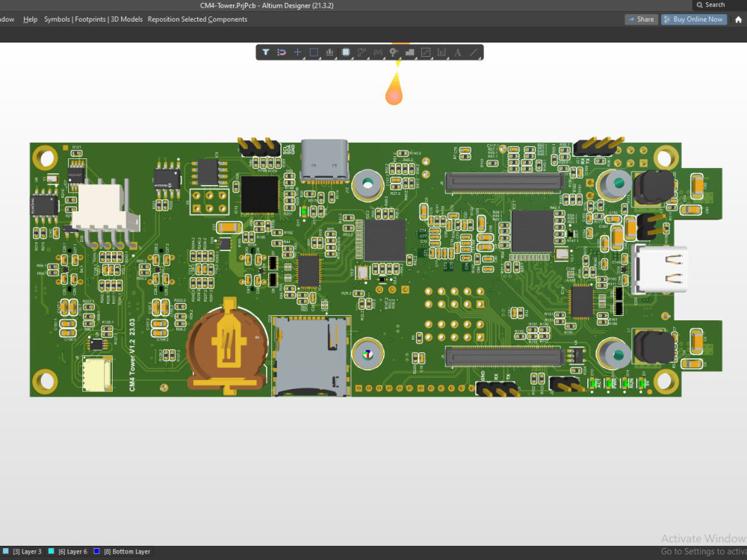Activate the interactive routing tool
Viewport: 747px width, 560px height.
click(362, 52)
